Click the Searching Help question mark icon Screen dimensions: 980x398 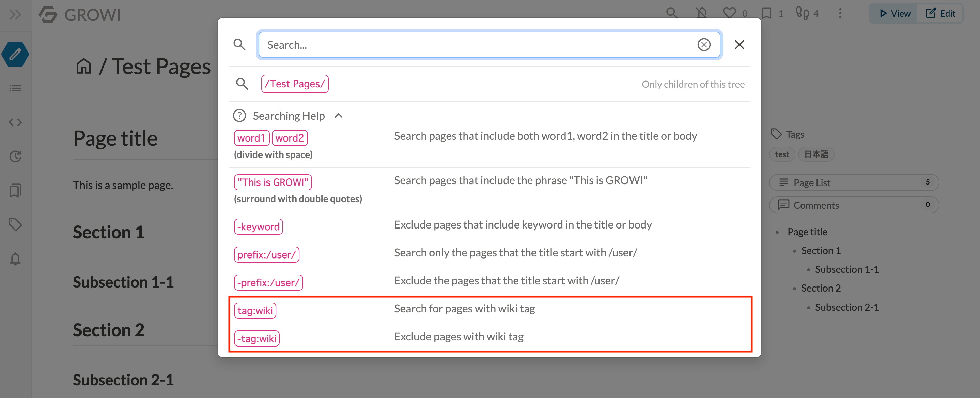(x=239, y=115)
